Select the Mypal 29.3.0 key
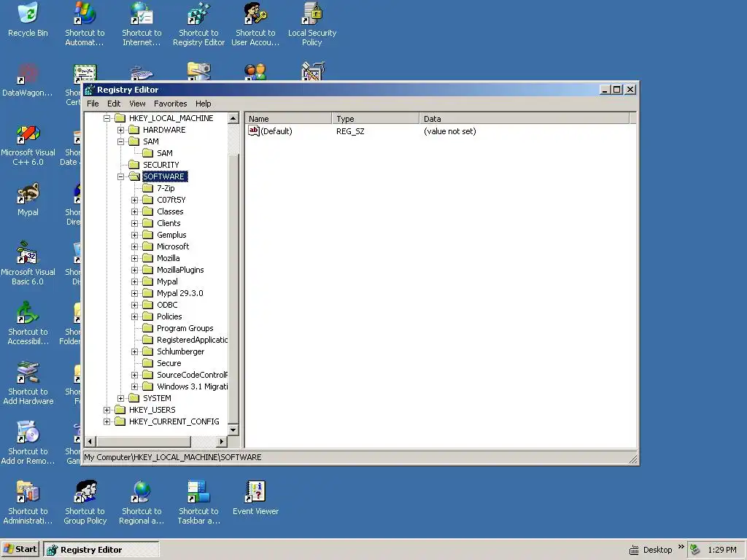The image size is (747, 560). pos(179,293)
